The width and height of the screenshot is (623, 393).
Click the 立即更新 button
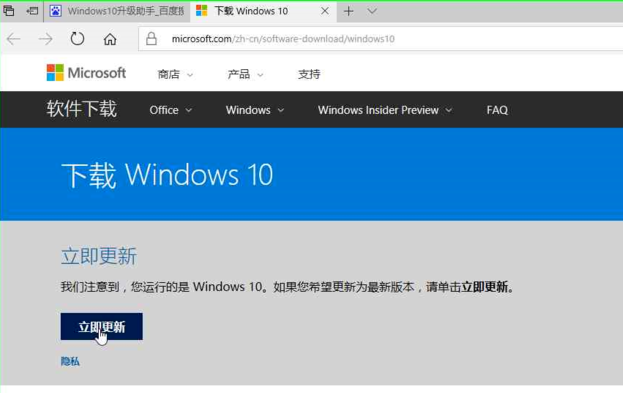(102, 327)
